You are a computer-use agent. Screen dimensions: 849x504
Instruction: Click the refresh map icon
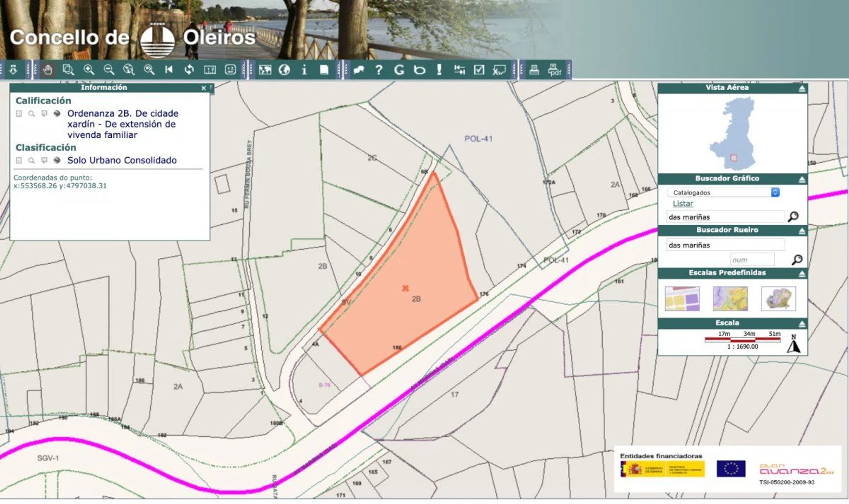[x=189, y=70]
